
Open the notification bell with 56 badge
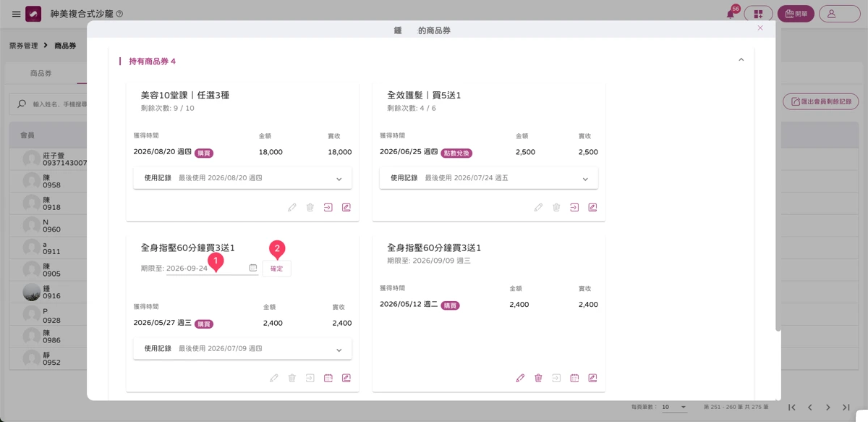(x=731, y=14)
